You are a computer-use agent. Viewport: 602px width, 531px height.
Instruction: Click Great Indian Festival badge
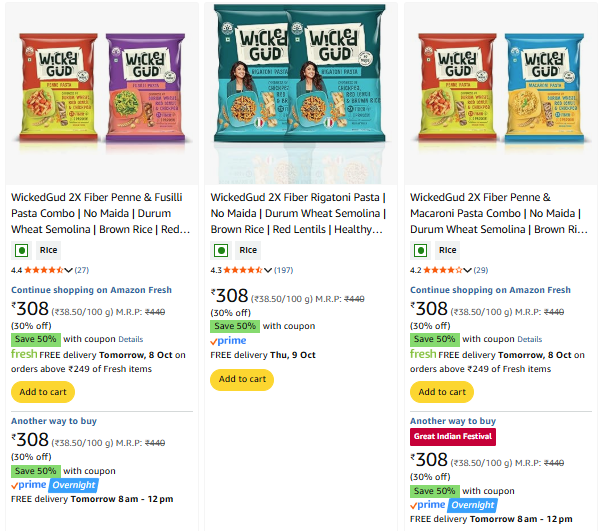point(453,437)
